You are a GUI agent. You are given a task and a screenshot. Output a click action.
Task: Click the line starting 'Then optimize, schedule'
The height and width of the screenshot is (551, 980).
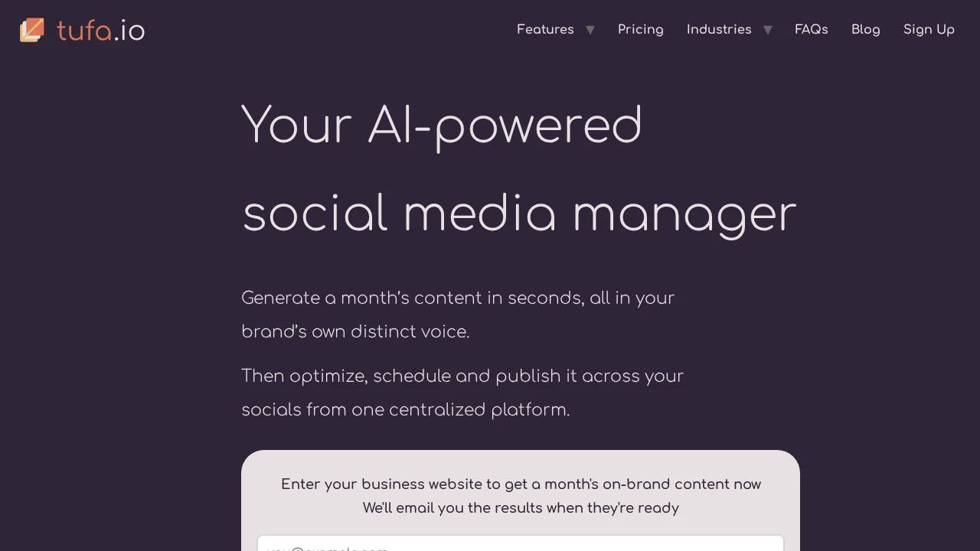point(462,376)
